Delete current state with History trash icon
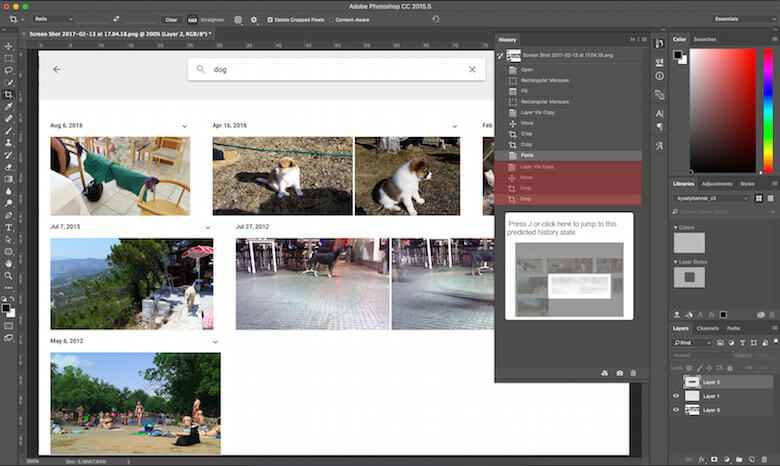Image resolution: width=780 pixels, height=466 pixels. pos(633,373)
